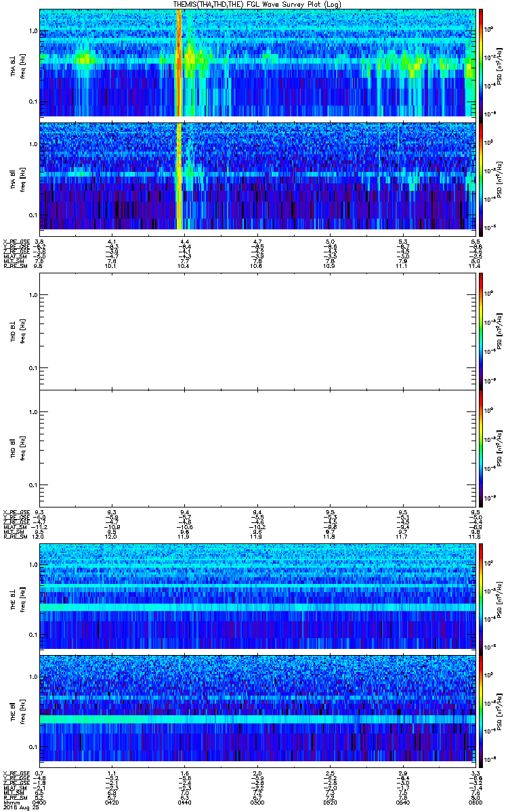Screen dimensions: 508x812
Task: Click the "hhmm" time-format label
Action: [x=10, y=801]
